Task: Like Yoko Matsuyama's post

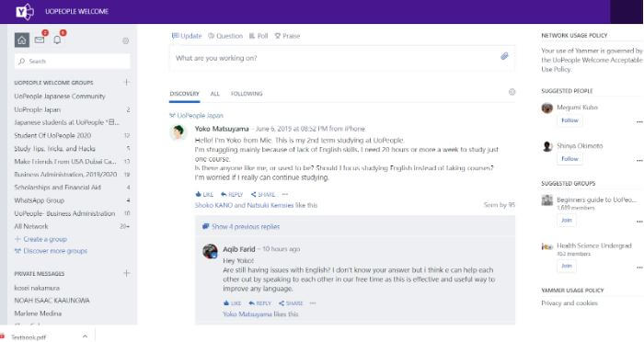Action: pos(204,194)
